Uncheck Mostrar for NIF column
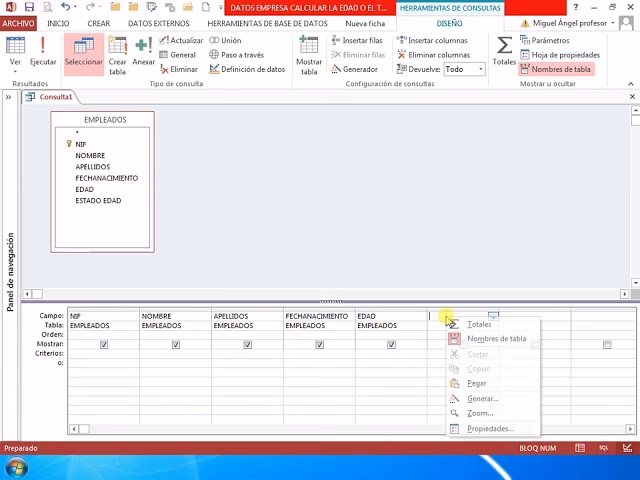640x480 pixels. (104, 345)
